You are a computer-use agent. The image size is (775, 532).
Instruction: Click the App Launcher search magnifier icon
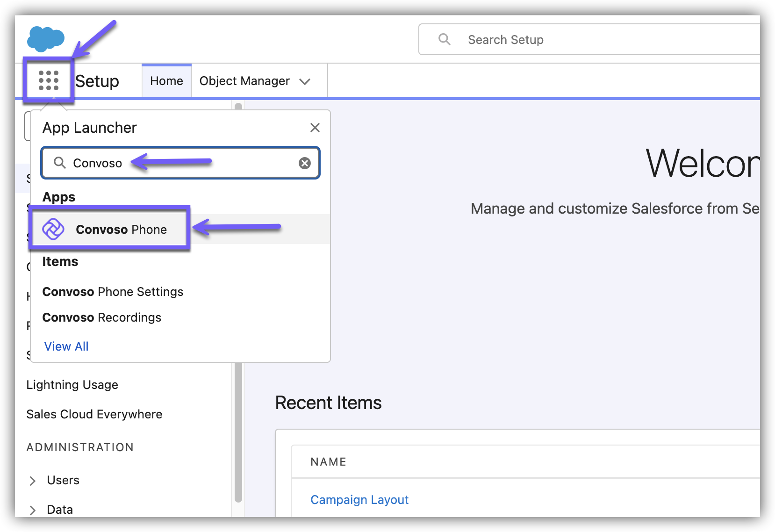pyautogui.click(x=60, y=163)
